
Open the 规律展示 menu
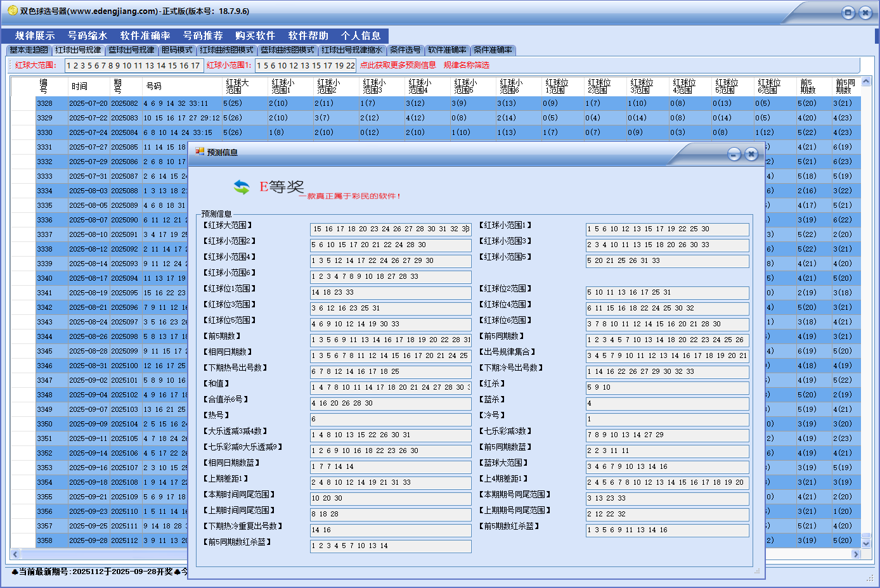pyautogui.click(x=35, y=35)
